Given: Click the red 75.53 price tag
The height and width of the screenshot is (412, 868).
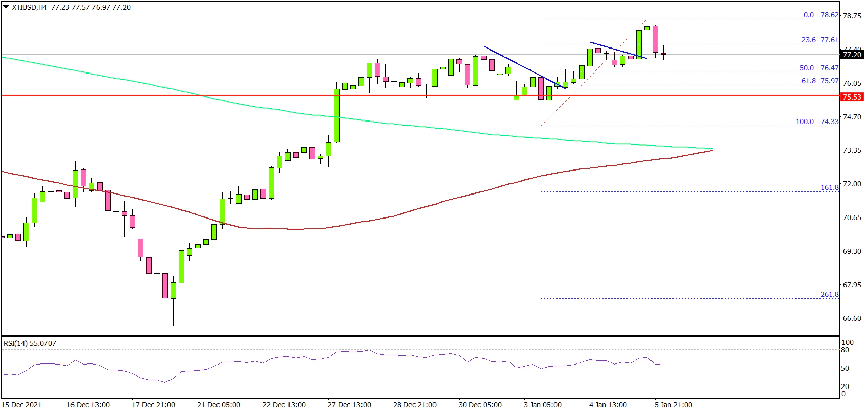Looking at the screenshot, I should [852, 97].
